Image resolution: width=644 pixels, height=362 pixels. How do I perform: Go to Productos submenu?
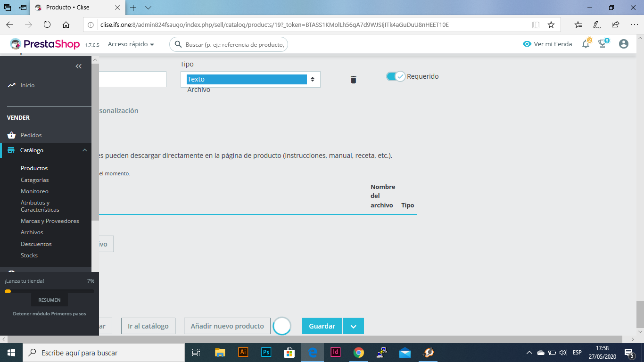(34, 168)
